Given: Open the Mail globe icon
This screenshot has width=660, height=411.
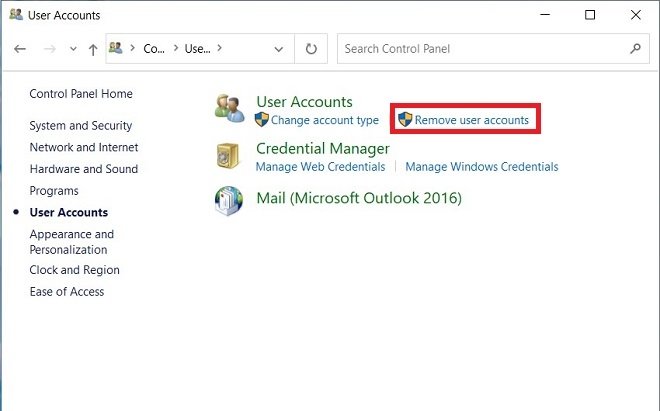Looking at the screenshot, I should [229, 200].
